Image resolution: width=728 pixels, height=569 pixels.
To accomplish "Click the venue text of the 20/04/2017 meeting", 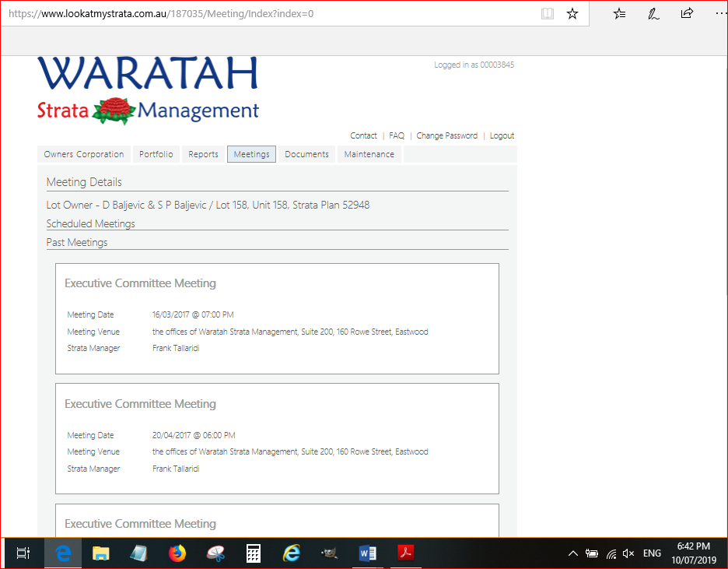I will pyautogui.click(x=290, y=451).
